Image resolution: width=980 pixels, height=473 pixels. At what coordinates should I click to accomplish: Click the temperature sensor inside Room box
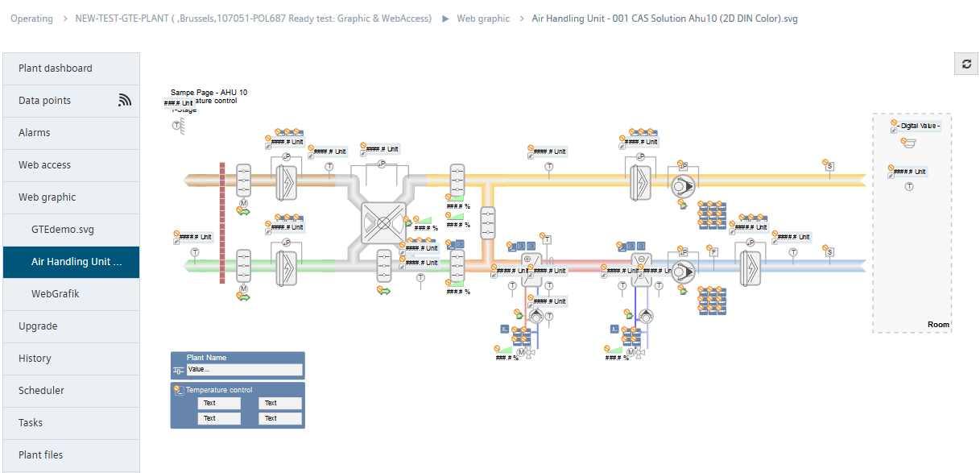click(909, 186)
